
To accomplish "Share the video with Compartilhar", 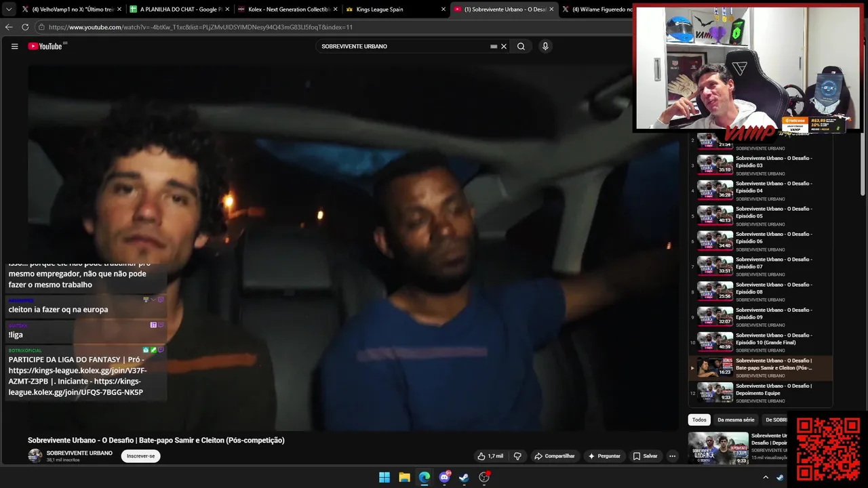I will pos(554,456).
